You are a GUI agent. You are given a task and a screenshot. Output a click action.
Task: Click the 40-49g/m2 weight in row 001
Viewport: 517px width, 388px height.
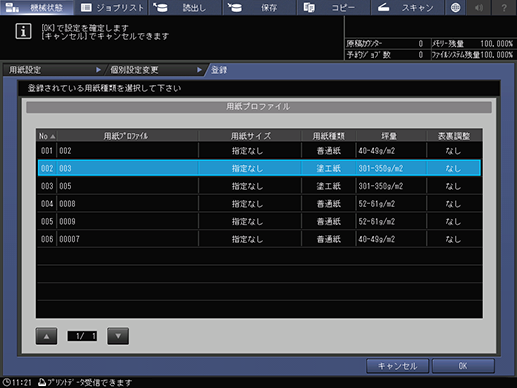tap(377, 151)
